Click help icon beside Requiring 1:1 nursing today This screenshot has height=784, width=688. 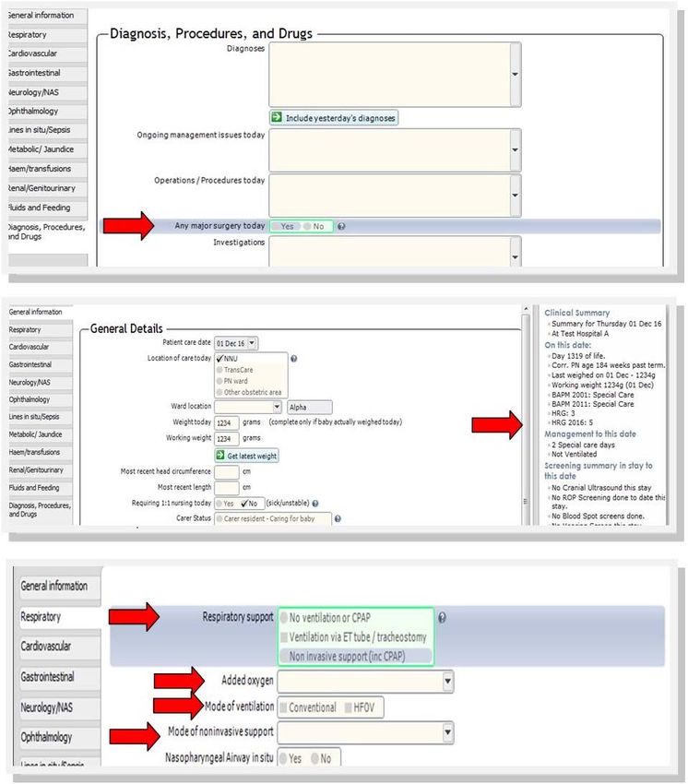pyautogui.click(x=315, y=504)
